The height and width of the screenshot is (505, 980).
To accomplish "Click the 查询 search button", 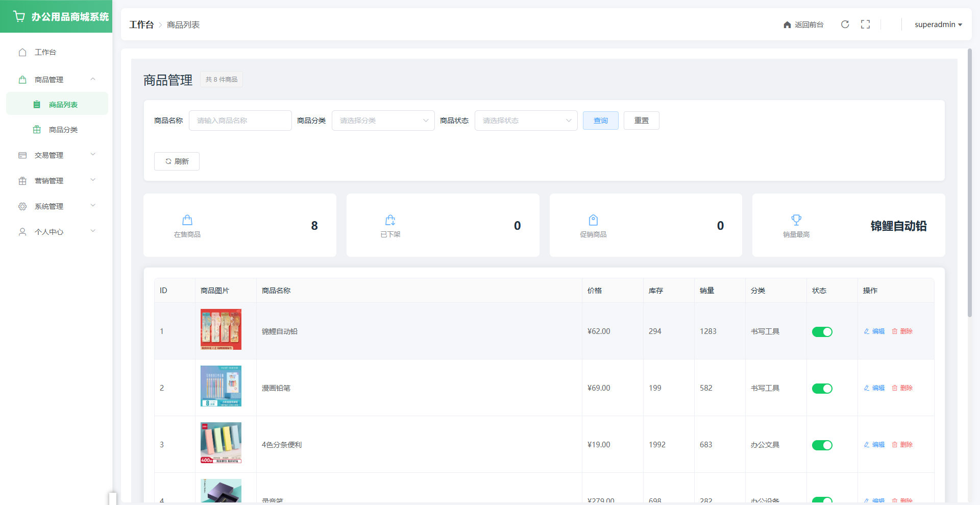I will pyautogui.click(x=600, y=121).
